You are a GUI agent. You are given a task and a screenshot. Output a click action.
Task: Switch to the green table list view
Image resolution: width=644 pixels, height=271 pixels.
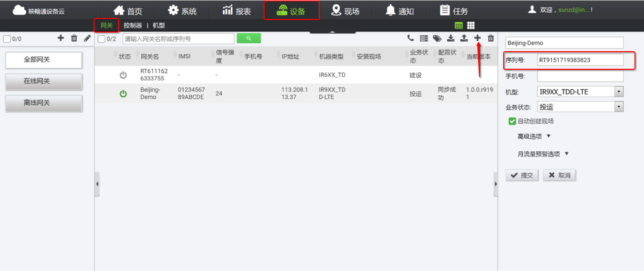(459, 26)
